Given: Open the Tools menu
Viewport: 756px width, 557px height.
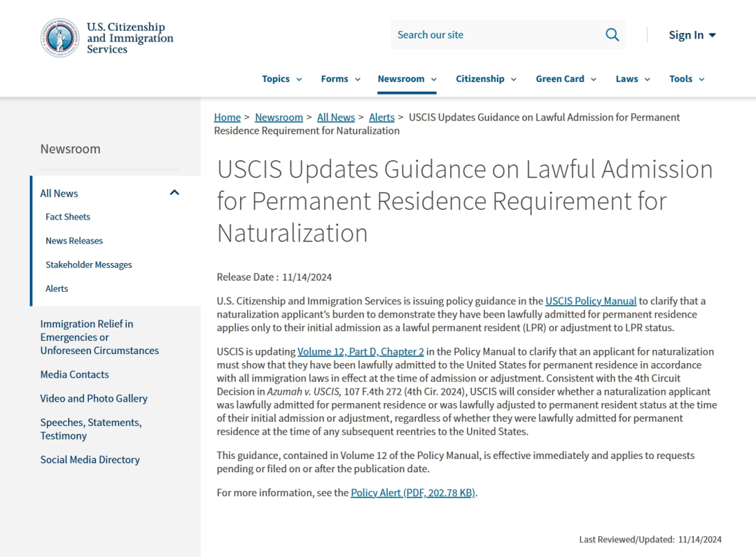Looking at the screenshot, I should click(687, 79).
